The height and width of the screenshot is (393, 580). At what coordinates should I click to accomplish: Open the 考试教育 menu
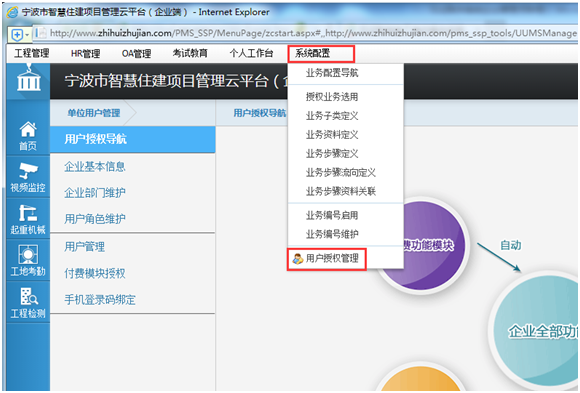click(x=190, y=54)
